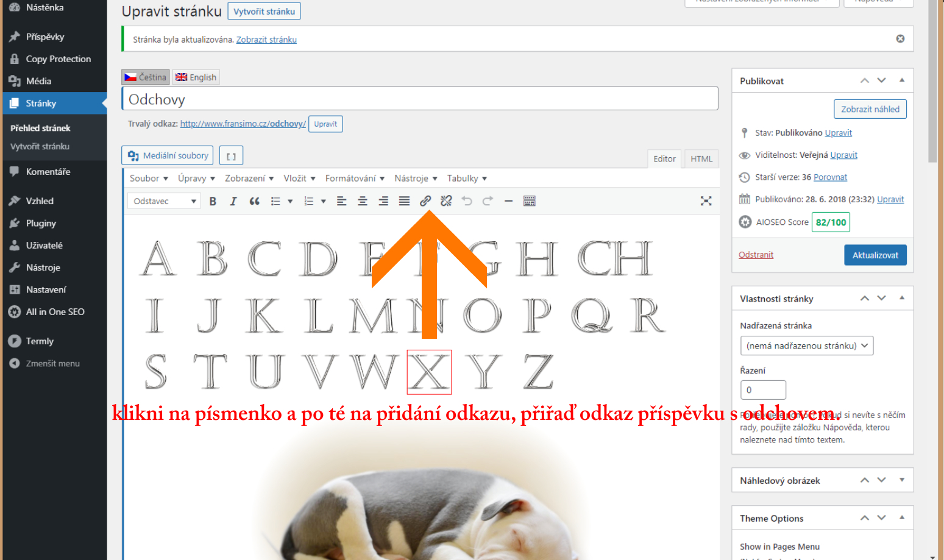Toggle the Theme Options panel triangle
The image size is (944, 560).
coord(902,518)
